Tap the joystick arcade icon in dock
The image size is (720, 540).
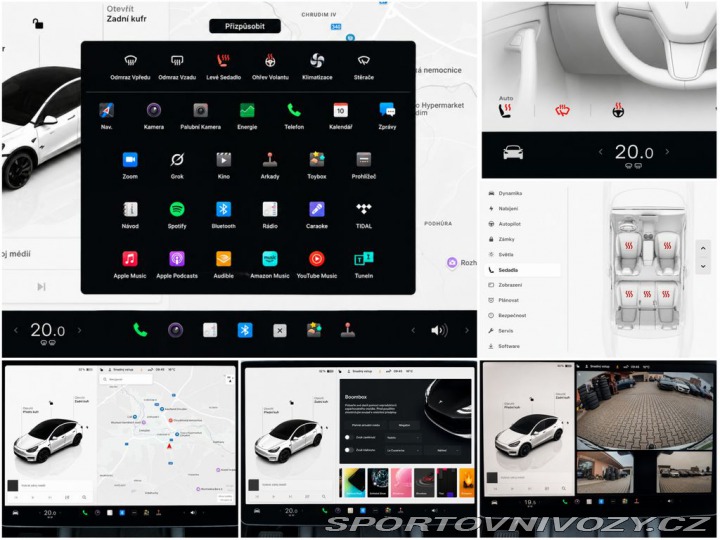(348, 330)
